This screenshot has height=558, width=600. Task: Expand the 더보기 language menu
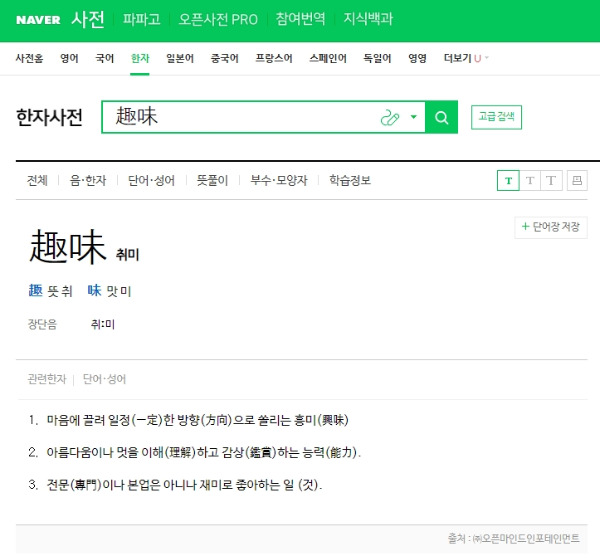[x=466, y=58]
